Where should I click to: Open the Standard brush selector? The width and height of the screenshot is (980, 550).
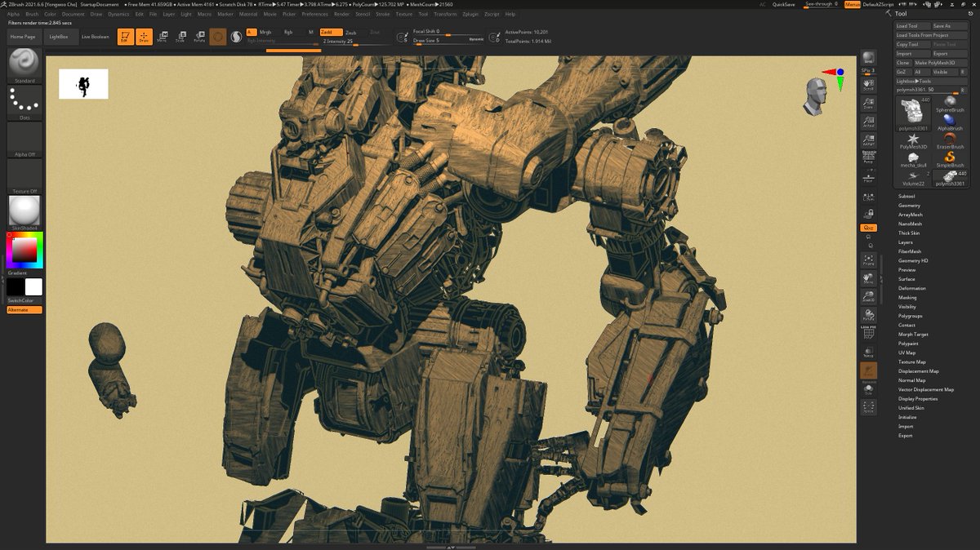pos(24,64)
